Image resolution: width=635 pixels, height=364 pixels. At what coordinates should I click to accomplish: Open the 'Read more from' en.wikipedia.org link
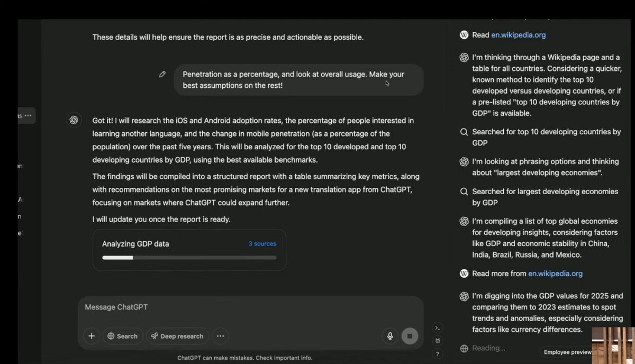tap(555, 274)
